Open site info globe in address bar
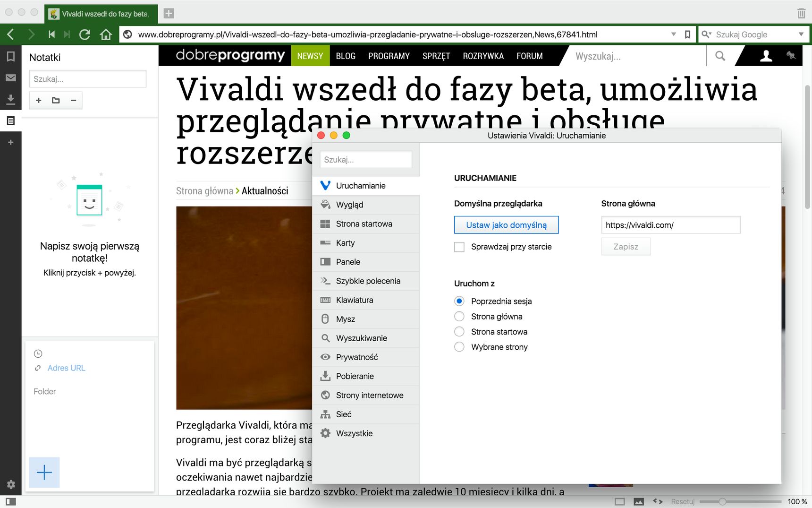Image resolution: width=812 pixels, height=508 pixels. click(127, 34)
